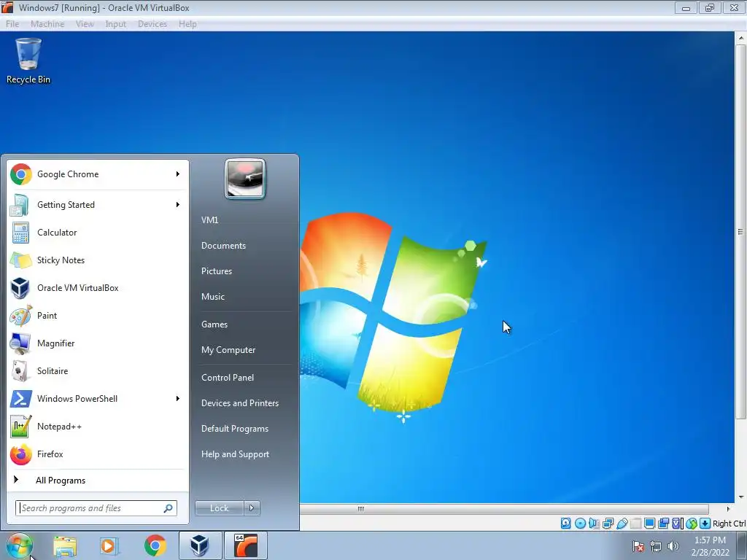This screenshot has width=747, height=560.
Task: Open Calculator from the Start menu
Action: [x=97, y=233]
